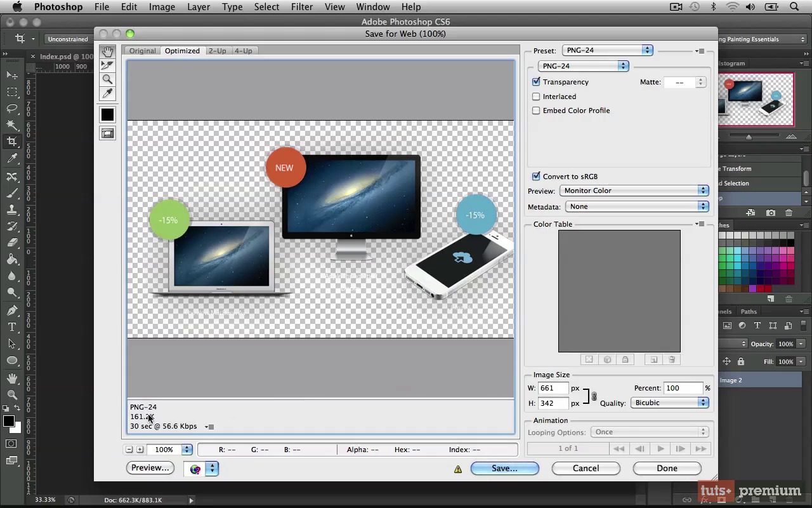Toggle the Transparency checkbox
The height and width of the screenshot is (508, 812).
tap(536, 82)
